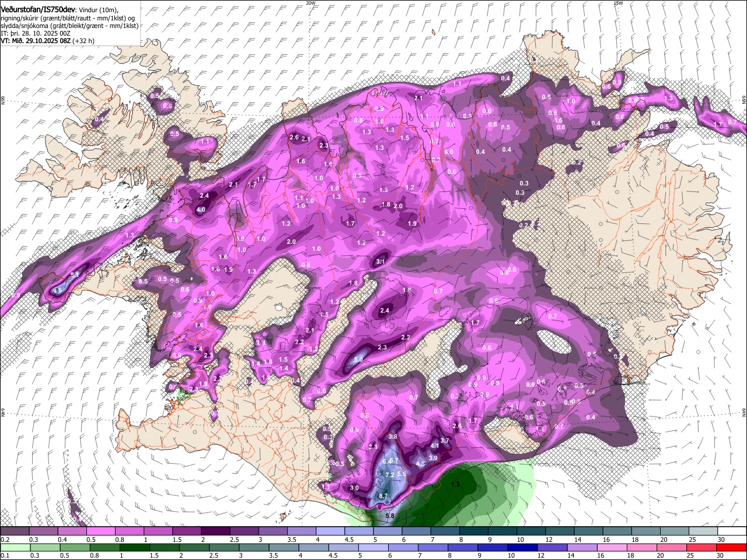
Task: Click the 4.0 snowfall value on the map
Action: click(x=201, y=209)
